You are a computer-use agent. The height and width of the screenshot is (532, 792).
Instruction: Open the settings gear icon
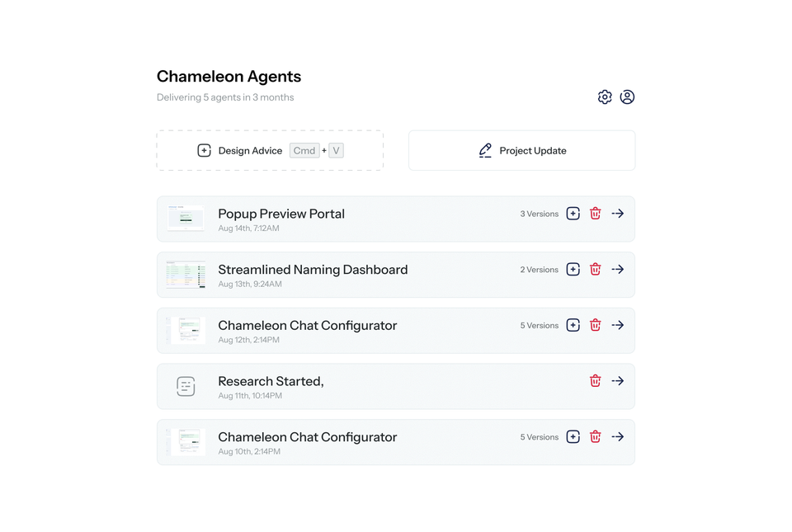tap(605, 97)
